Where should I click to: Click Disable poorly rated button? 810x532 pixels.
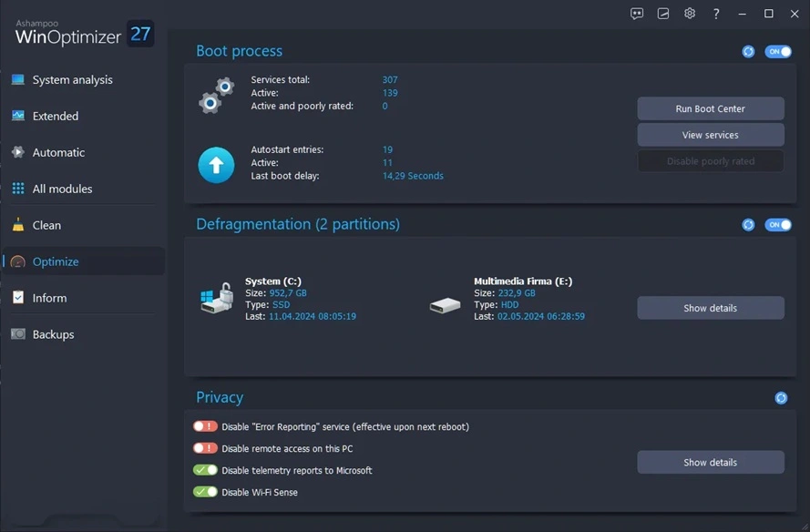tap(711, 161)
